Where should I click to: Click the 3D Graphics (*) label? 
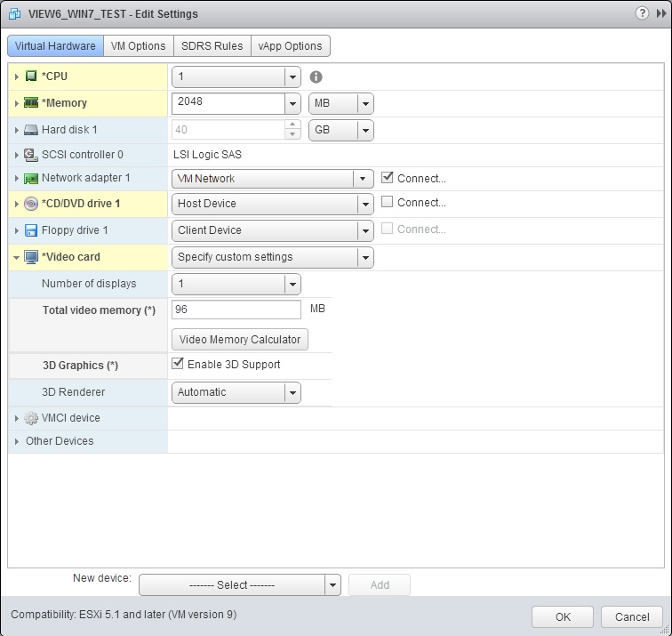tap(80, 366)
